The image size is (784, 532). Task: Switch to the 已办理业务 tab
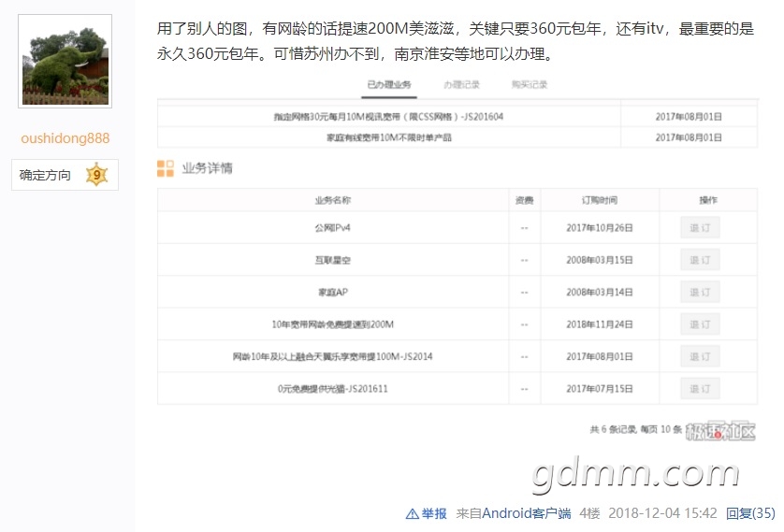[x=388, y=85]
